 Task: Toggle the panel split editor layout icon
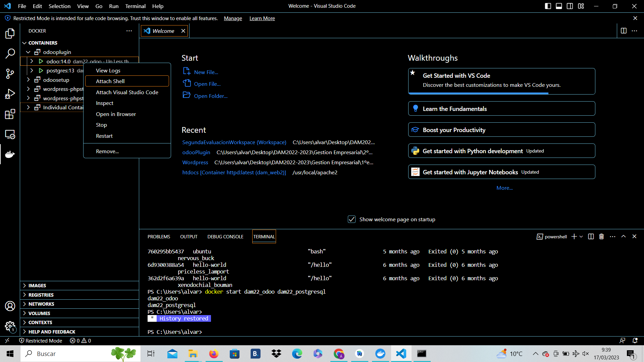pyautogui.click(x=590, y=236)
